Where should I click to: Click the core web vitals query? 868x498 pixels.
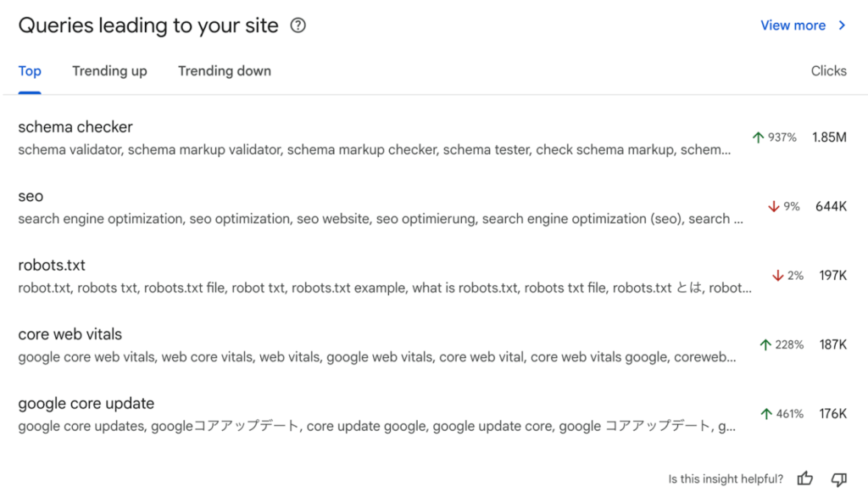(70, 334)
